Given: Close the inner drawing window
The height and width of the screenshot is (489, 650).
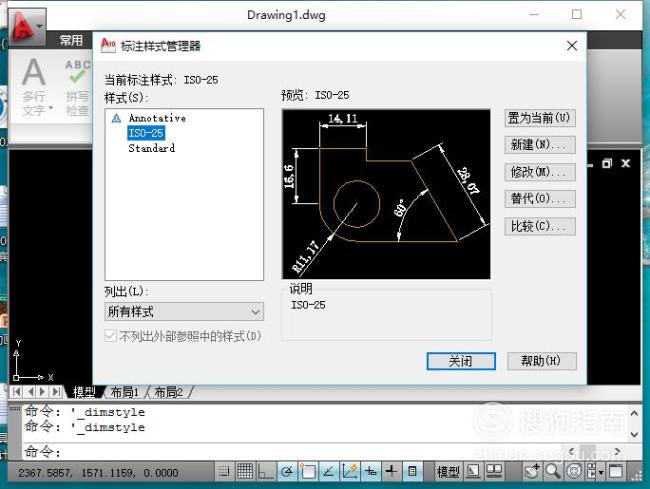Looking at the screenshot, I should pyautogui.click(x=626, y=163).
